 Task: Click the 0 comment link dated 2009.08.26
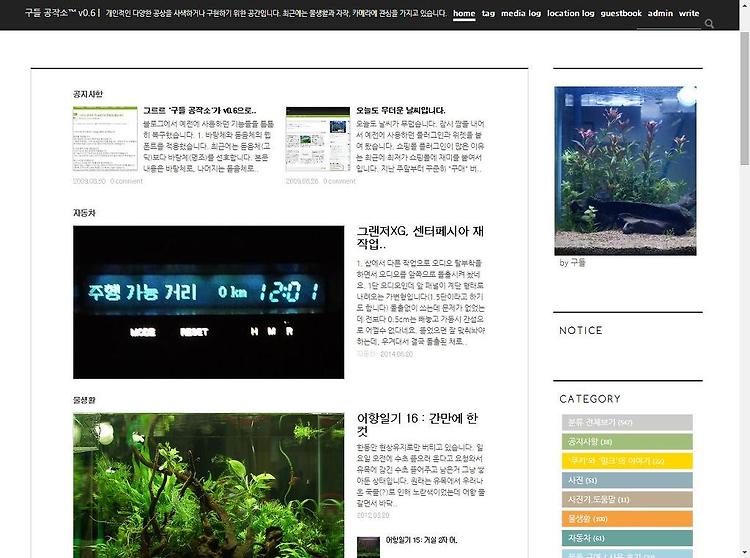pos(339,181)
